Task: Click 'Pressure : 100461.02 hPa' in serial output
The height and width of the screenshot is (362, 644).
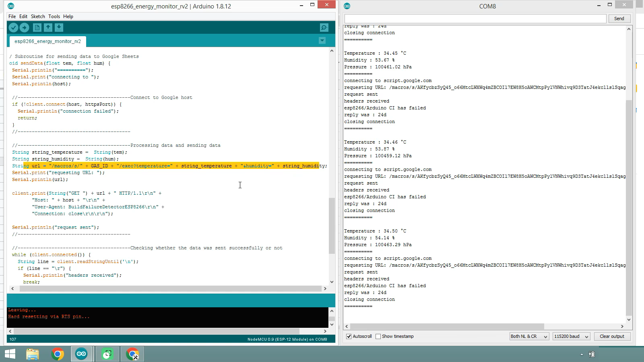Action: (378, 67)
